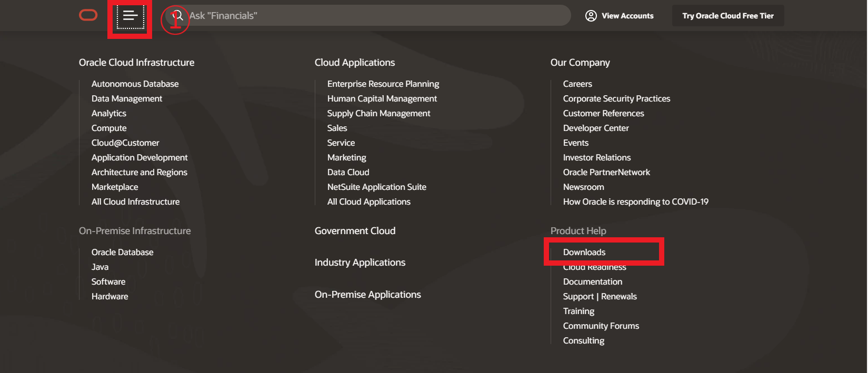Screen dimensions: 868x373
Task: Open Our Company heading
Action: 580,63
